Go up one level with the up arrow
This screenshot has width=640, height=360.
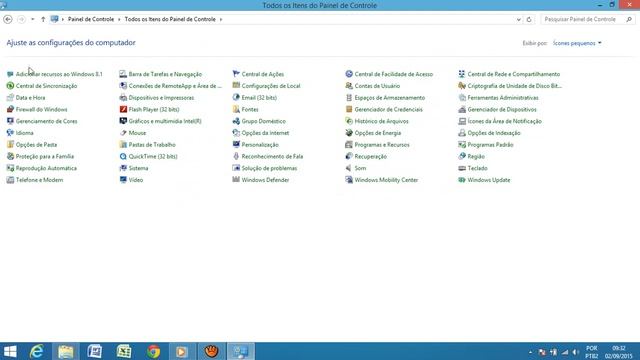coord(43,19)
